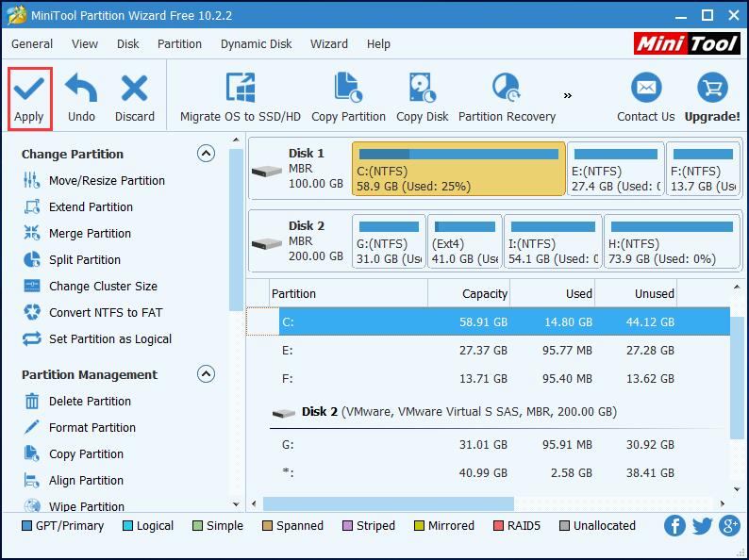Select the E: row in partition list
749x560 pixels.
click(x=489, y=351)
